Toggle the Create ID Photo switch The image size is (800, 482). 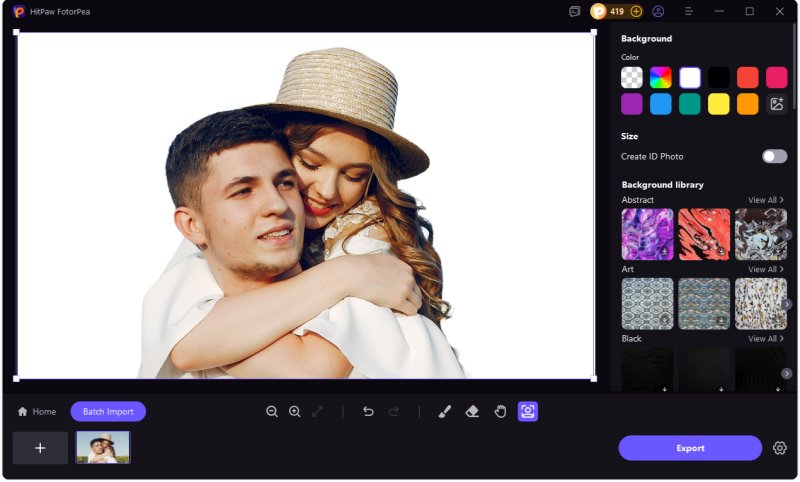click(x=774, y=157)
